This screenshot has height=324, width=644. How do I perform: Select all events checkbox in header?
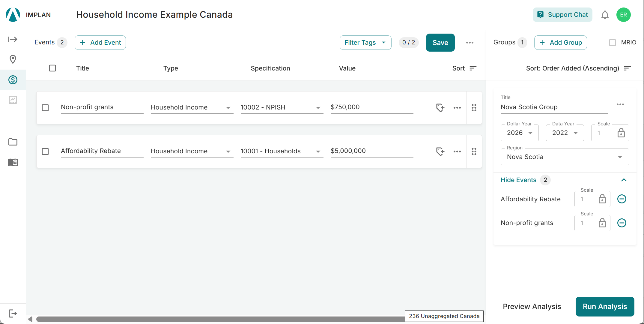52,68
